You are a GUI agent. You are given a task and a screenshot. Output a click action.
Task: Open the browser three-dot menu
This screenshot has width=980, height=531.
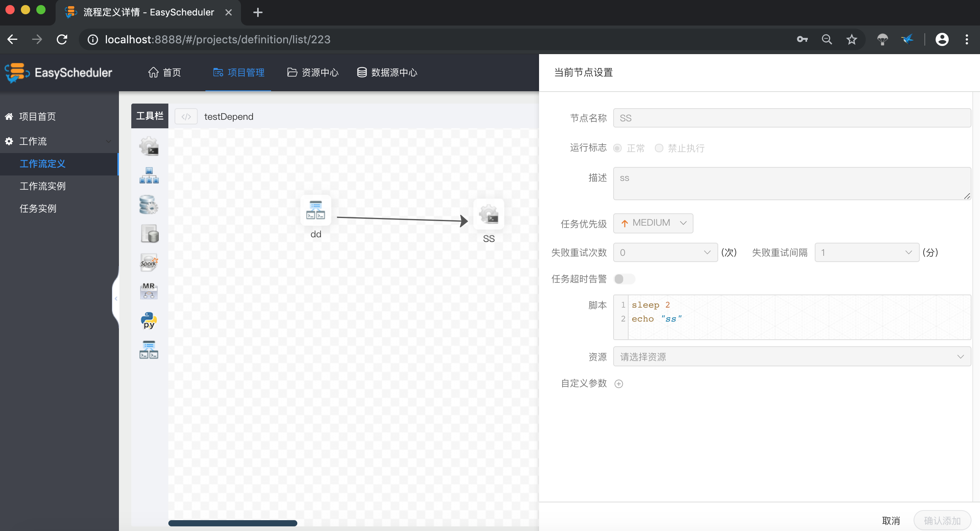967,39
